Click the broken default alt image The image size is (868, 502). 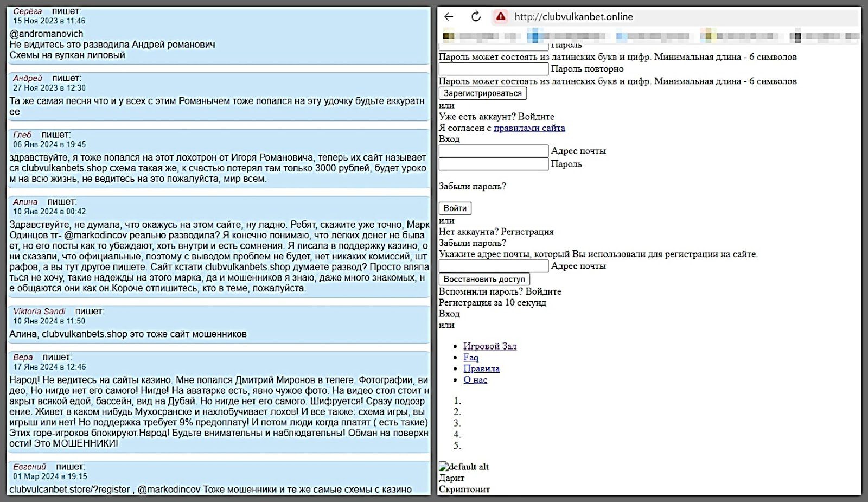[464, 467]
